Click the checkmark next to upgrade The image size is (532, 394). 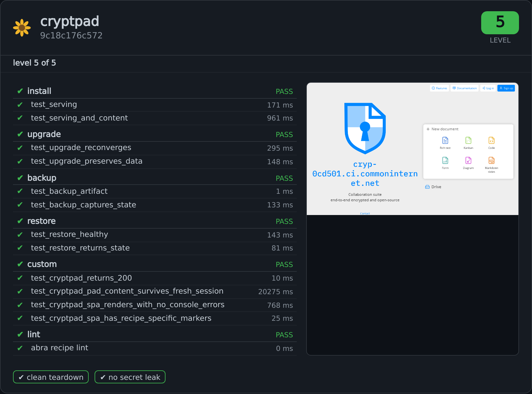[20, 134]
